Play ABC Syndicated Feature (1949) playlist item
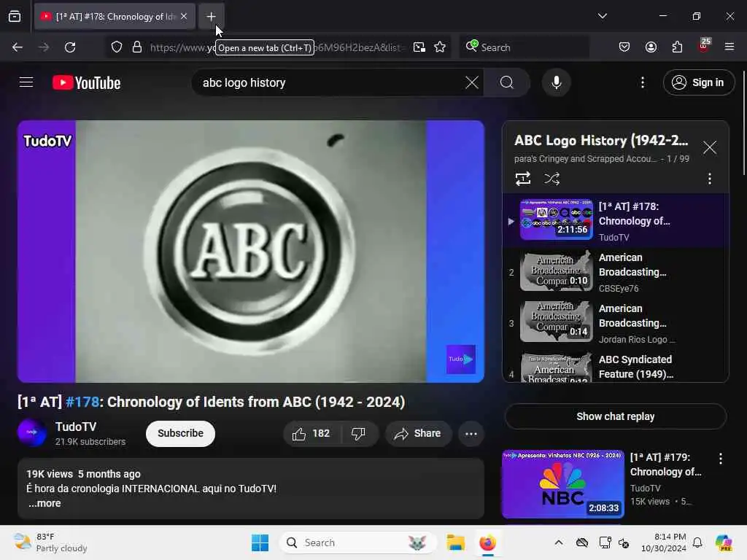This screenshot has width=747, height=560. click(615, 367)
